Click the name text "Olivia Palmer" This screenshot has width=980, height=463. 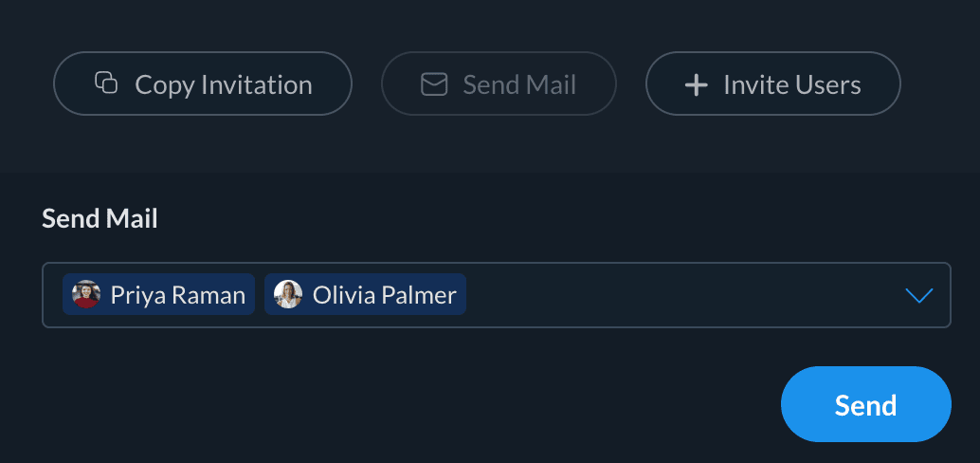click(385, 295)
